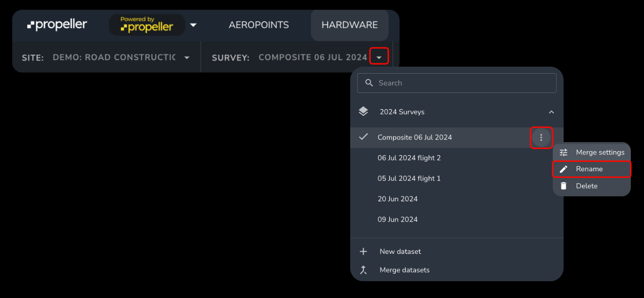Choose Merge settings from the context menu
This screenshot has height=298, width=644.
pyautogui.click(x=597, y=152)
